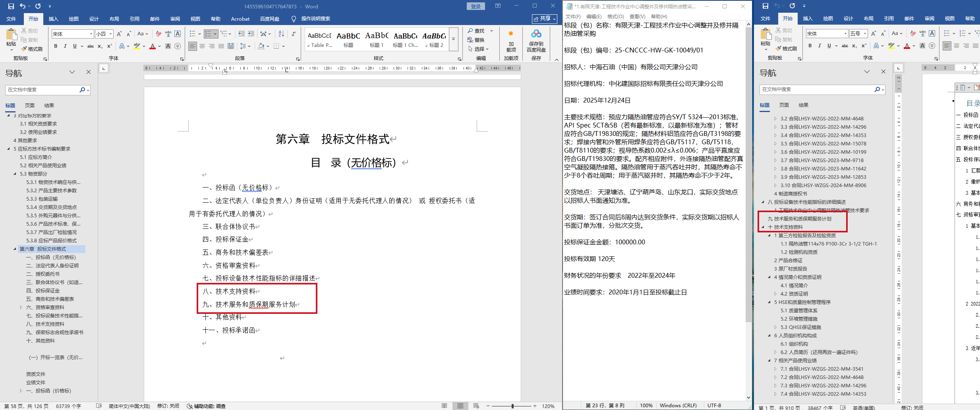Apply the 标题 1 style in left Word
Screen dimensions: 980x410
(x=377, y=39)
